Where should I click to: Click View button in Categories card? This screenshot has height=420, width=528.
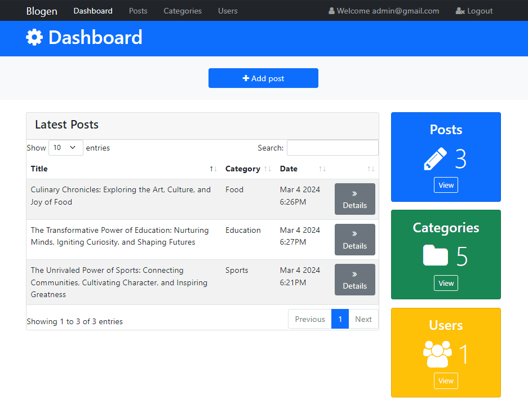coord(446,283)
